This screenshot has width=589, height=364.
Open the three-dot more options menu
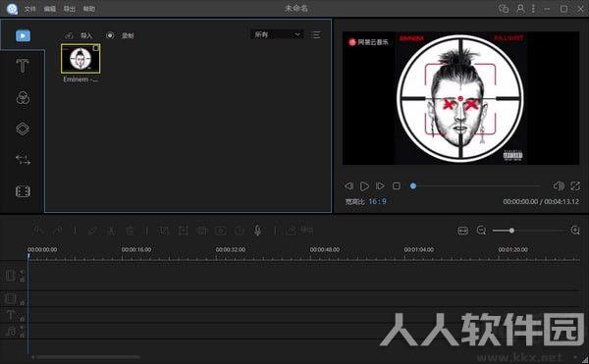click(x=533, y=8)
